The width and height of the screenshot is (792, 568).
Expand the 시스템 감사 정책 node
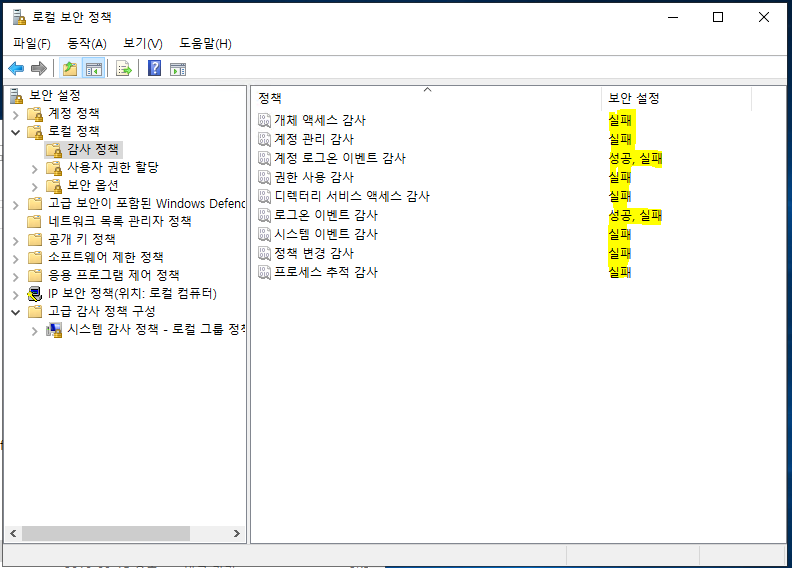[x=34, y=331]
